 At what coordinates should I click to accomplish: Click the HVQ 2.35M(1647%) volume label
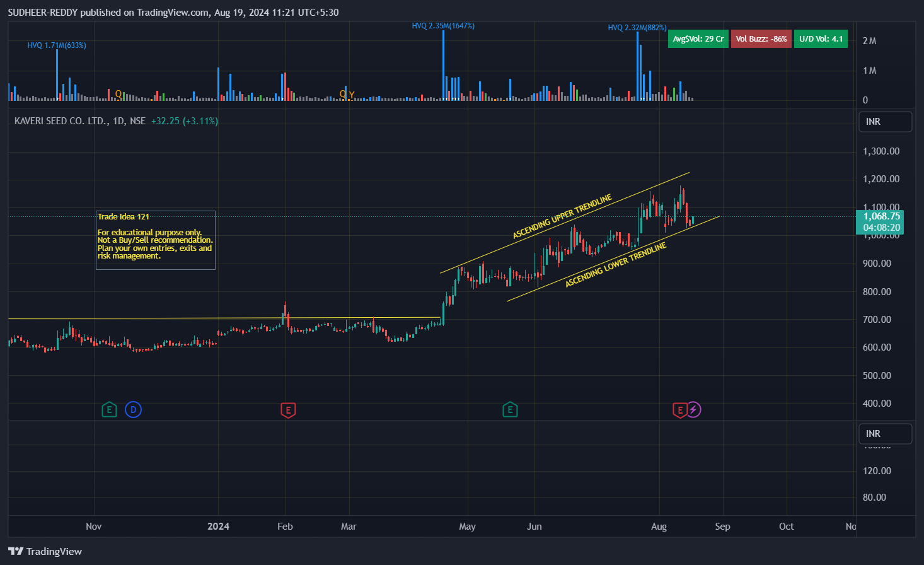(x=443, y=26)
